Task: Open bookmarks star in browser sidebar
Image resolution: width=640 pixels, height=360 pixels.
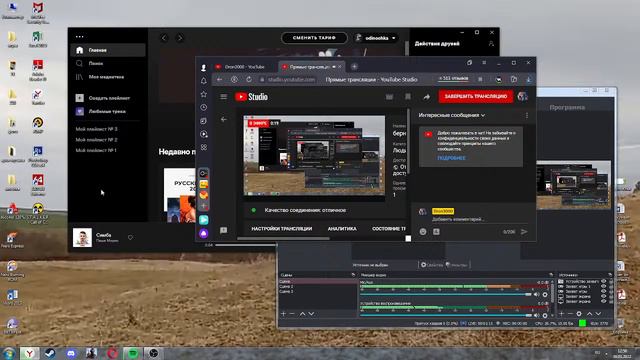Action: tap(204, 94)
